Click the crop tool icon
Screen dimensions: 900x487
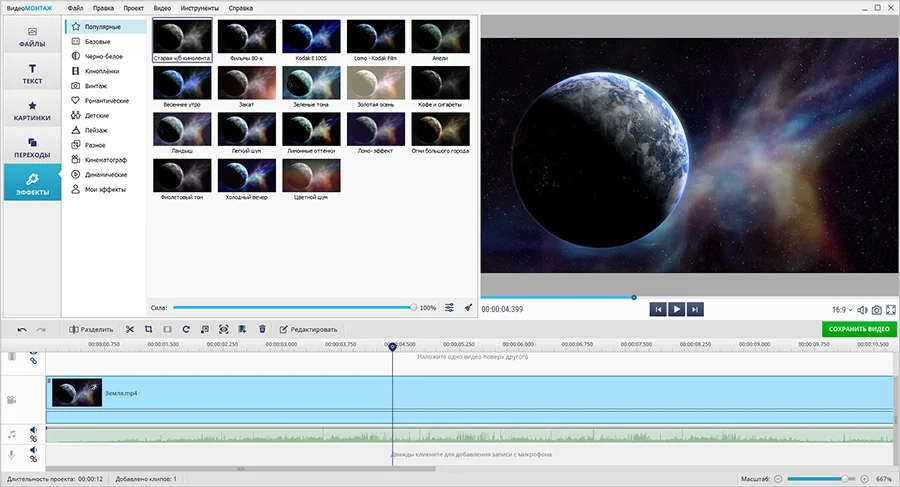tap(149, 329)
